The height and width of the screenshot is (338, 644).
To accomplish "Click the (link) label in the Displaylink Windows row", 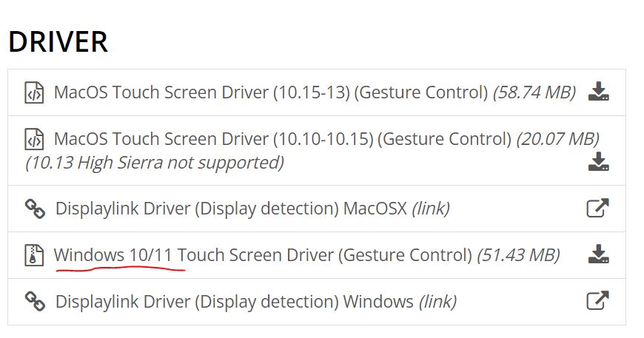I will (x=437, y=302).
